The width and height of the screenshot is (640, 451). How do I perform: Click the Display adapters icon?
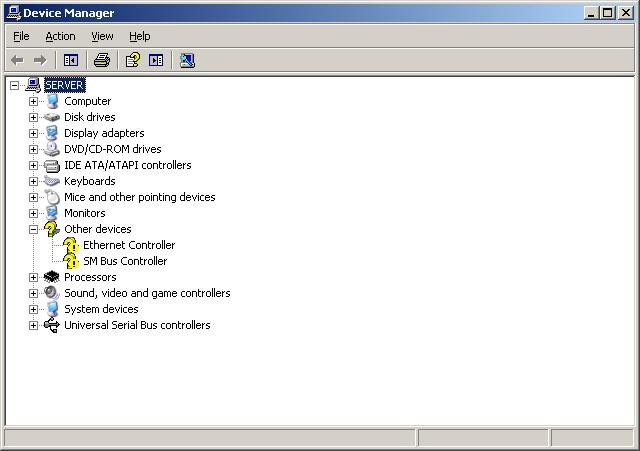coord(52,133)
